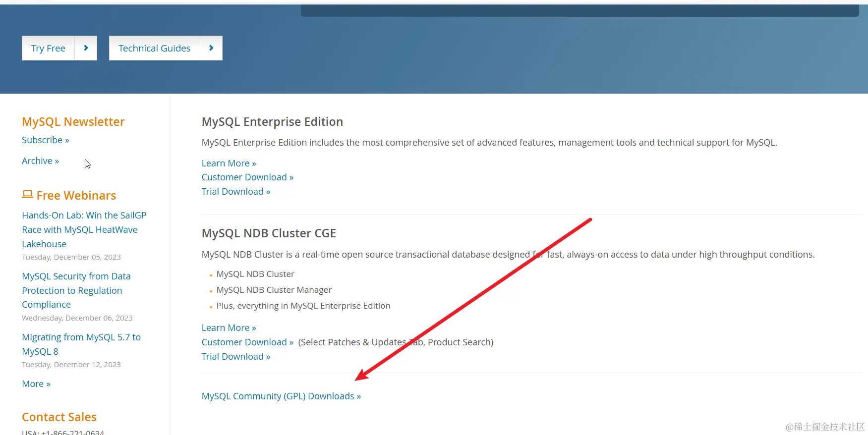Viewport: 868px width, 435px height.
Task: Click Trial Download under Enterprise Edition
Action: tap(236, 192)
